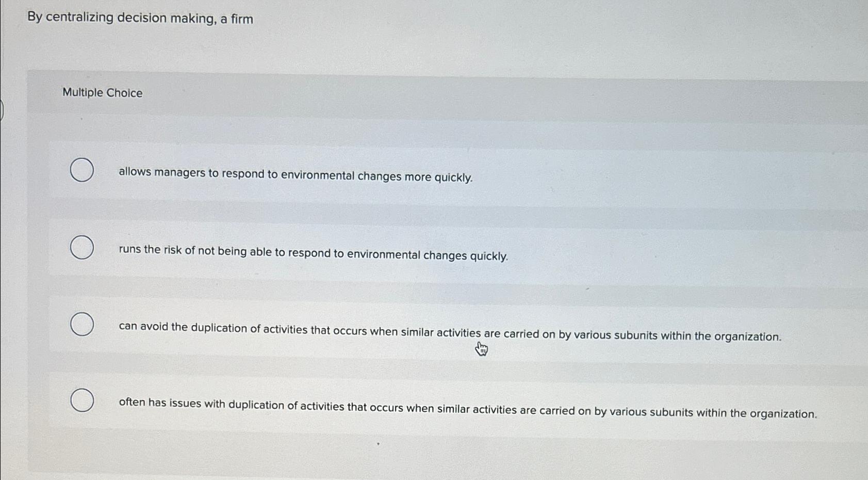Click the text 'can avoid the duplication of activities'

[449, 331]
